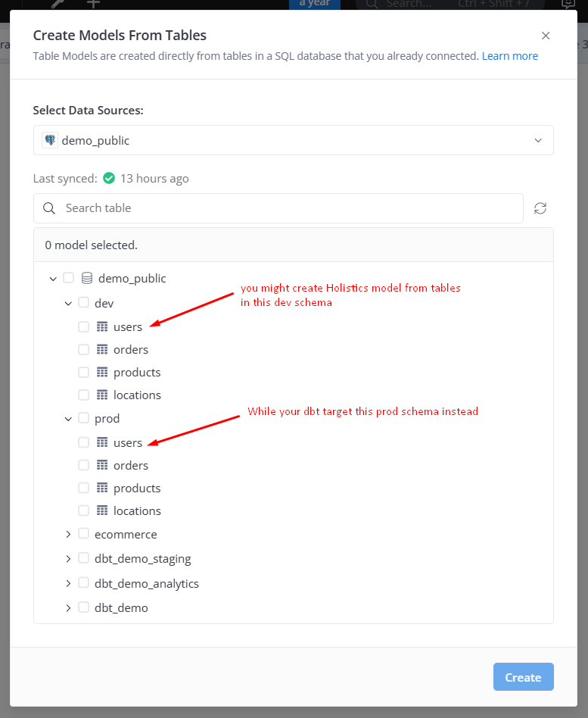Click the table icon next to dev users
This screenshot has height=718, width=588.
click(103, 326)
